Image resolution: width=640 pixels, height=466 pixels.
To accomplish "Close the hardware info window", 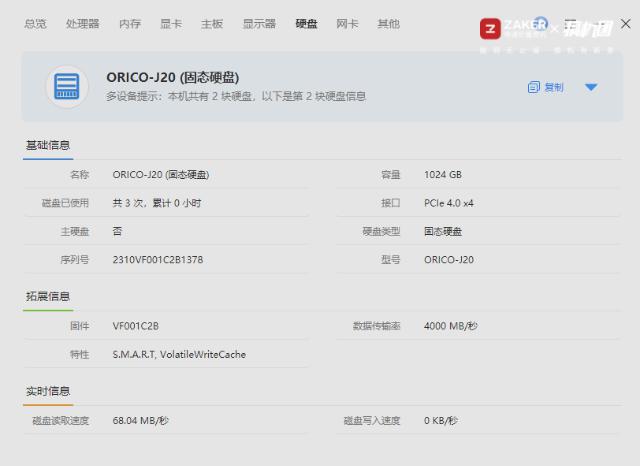I will tap(625, 24).
